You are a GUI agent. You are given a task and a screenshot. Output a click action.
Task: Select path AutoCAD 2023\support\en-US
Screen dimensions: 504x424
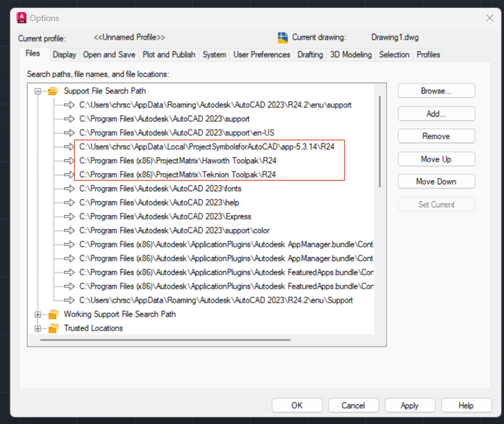pyautogui.click(x=177, y=132)
